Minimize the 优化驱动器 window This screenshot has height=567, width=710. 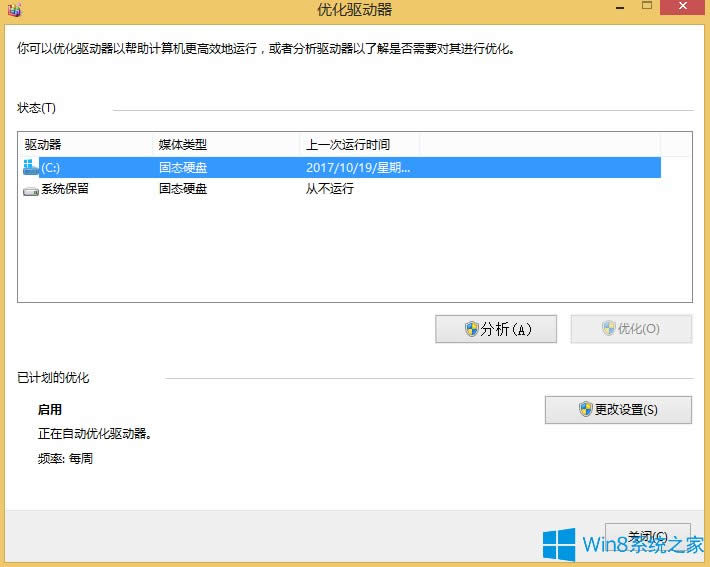tap(620, 8)
